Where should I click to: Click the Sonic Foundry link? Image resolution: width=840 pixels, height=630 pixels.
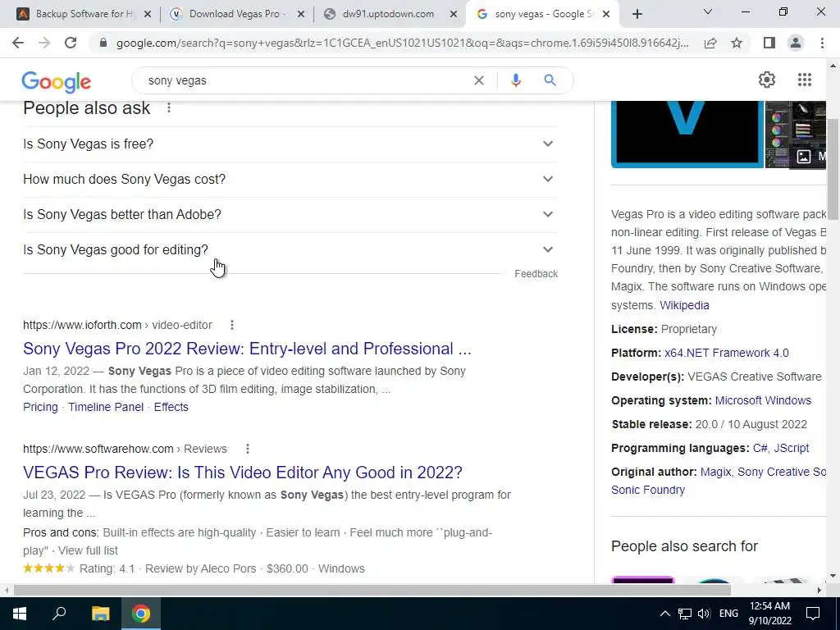coord(648,490)
